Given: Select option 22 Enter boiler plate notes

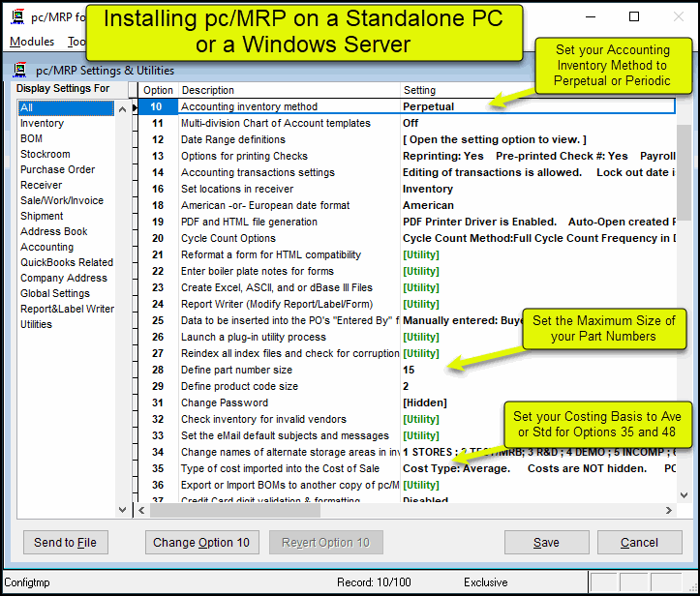Looking at the screenshot, I should point(407,272).
